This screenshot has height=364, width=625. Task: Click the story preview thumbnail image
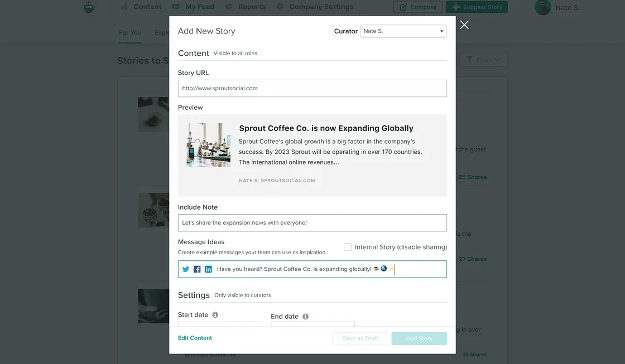click(x=209, y=144)
